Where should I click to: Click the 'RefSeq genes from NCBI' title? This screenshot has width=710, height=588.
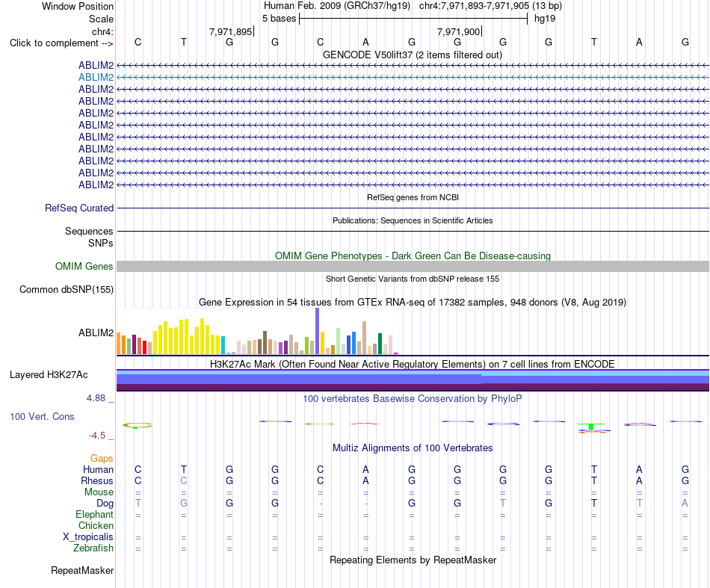[413, 197]
